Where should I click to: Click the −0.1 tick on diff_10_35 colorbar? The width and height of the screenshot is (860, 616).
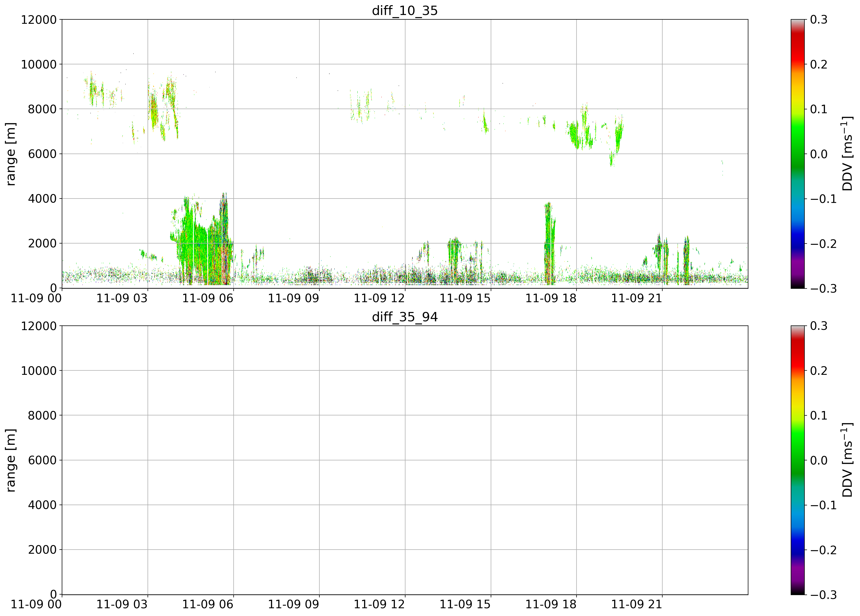(824, 198)
